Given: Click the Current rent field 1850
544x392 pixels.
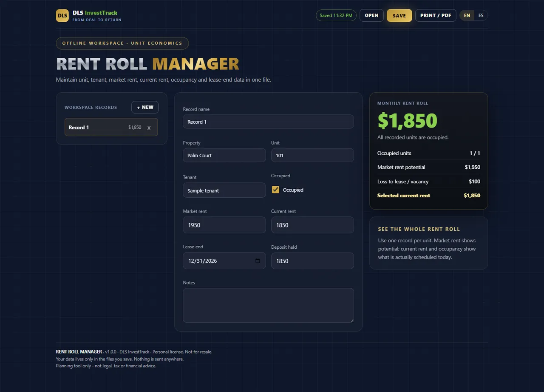Looking at the screenshot, I should pos(312,225).
